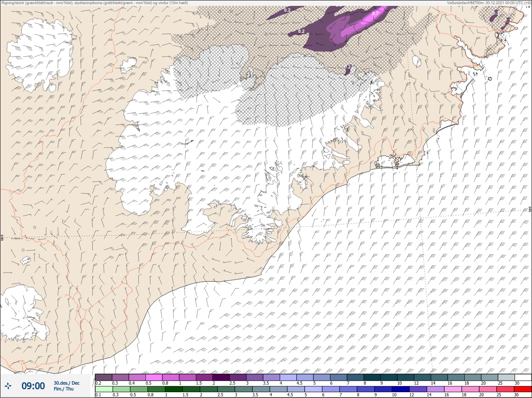Click the 'Fim./ Thu' weekday text
Viewport: 532px width, 398px height.
click(x=64, y=389)
